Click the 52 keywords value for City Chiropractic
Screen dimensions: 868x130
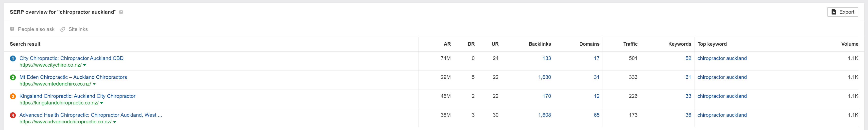point(688,58)
